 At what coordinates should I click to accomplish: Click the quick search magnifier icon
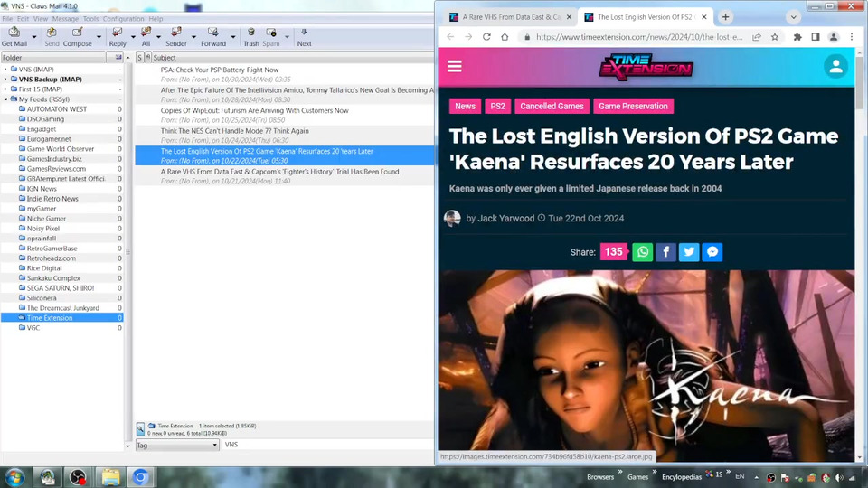pyautogui.click(x=141, y=428)
